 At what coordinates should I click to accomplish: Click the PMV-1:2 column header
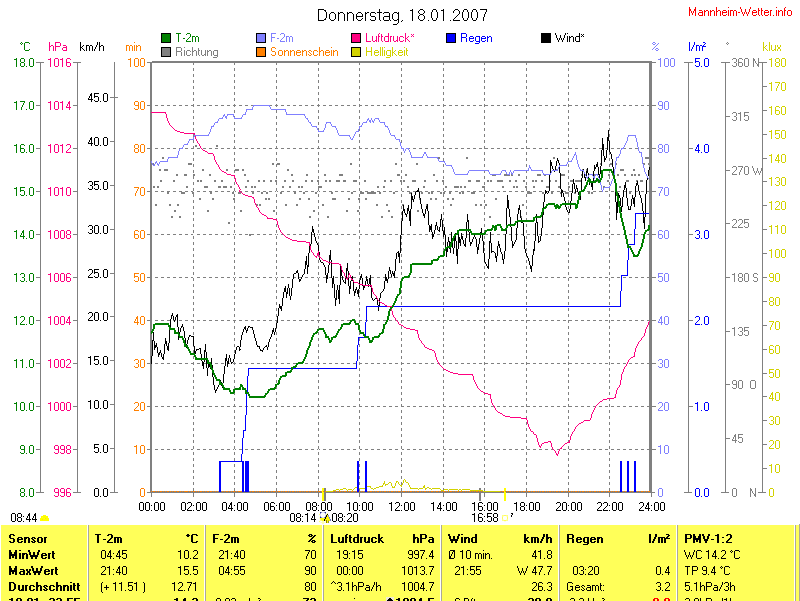[x=708, y=539]
